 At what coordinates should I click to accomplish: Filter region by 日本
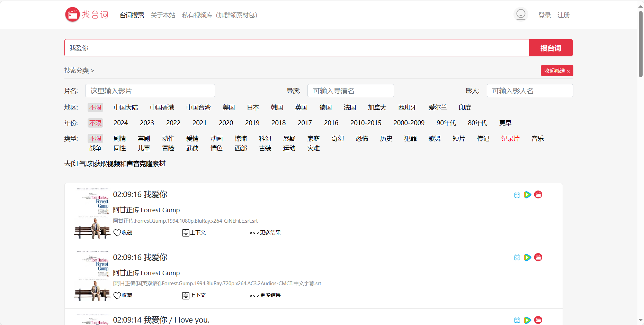pos(253,108)
